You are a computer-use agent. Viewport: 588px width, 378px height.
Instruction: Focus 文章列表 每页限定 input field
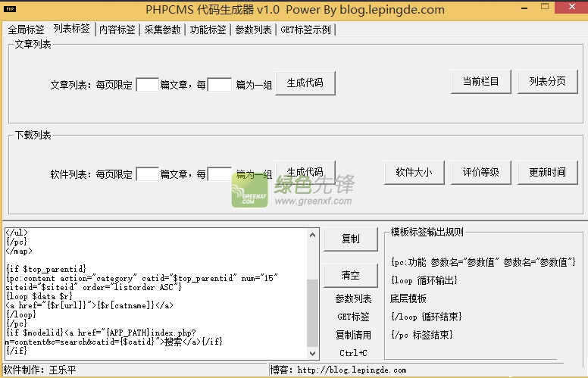click(147, 85)
